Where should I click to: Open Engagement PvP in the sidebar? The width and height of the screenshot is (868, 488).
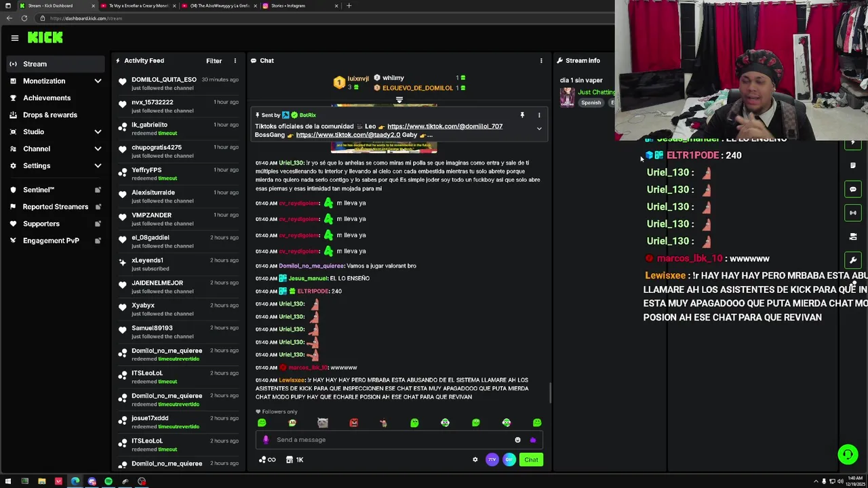point(56,241)
